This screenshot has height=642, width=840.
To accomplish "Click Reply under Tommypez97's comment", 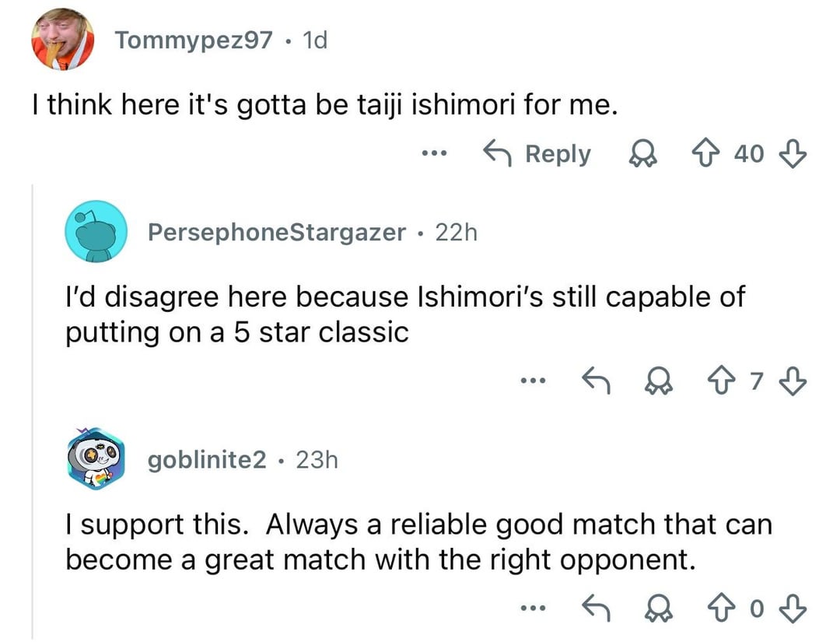I will coord(537,154).
